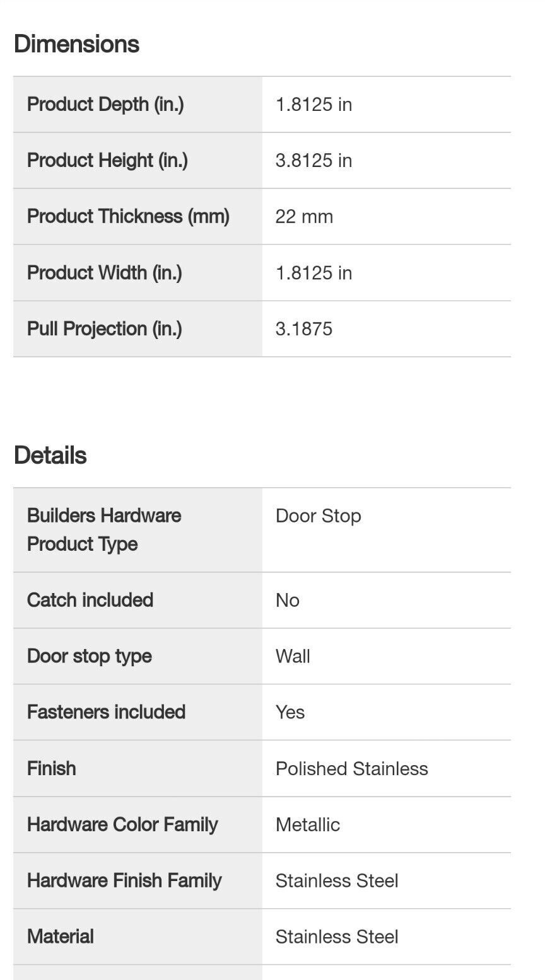The image size is (545, 980).
Task: Click the Catch included row label
Action: (90, 599)
